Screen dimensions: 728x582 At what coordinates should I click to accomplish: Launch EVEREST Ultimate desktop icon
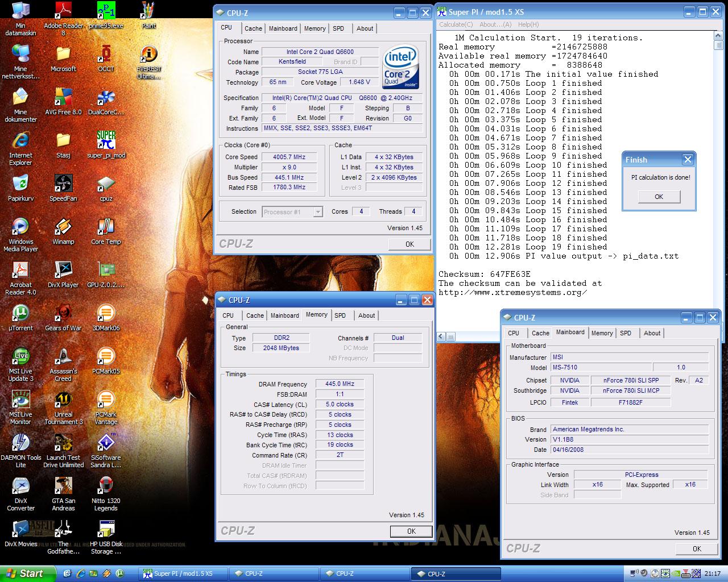click(x=148, y=63)
